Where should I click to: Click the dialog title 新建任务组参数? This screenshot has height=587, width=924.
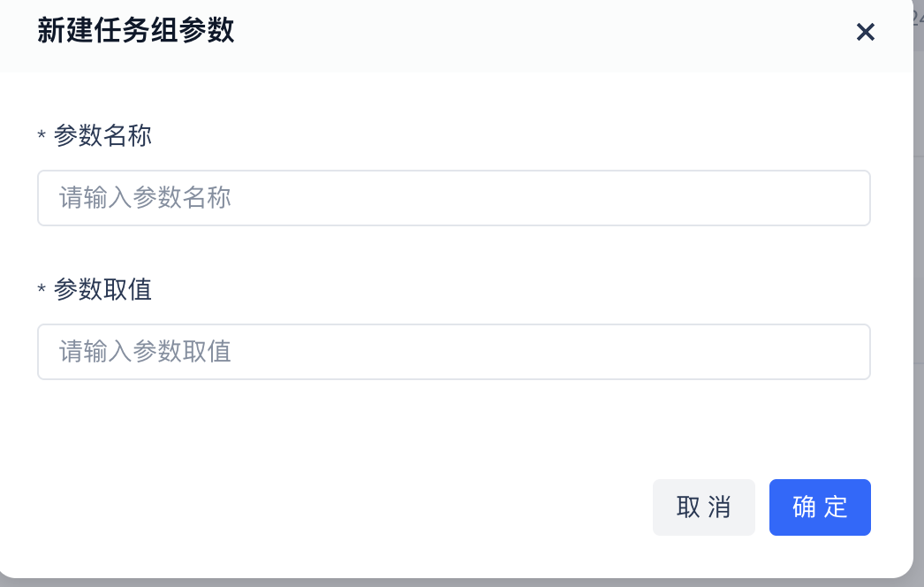click(x=135, y=32)
